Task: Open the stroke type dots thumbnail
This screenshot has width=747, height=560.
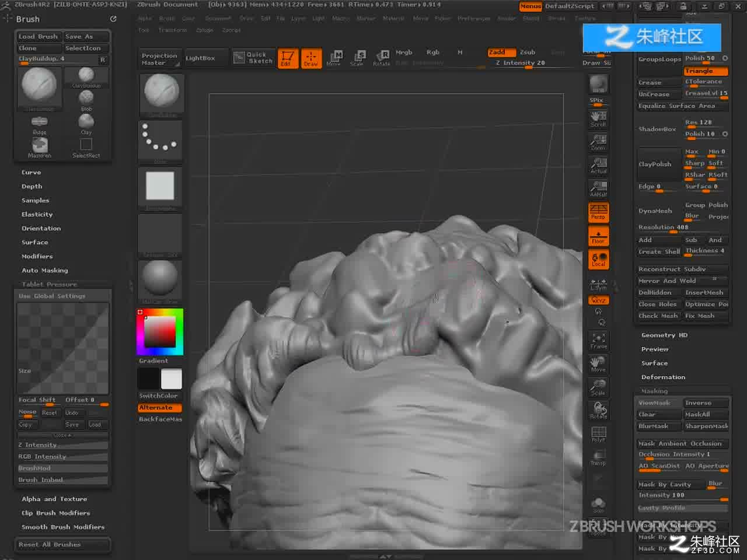Action: 160,141
